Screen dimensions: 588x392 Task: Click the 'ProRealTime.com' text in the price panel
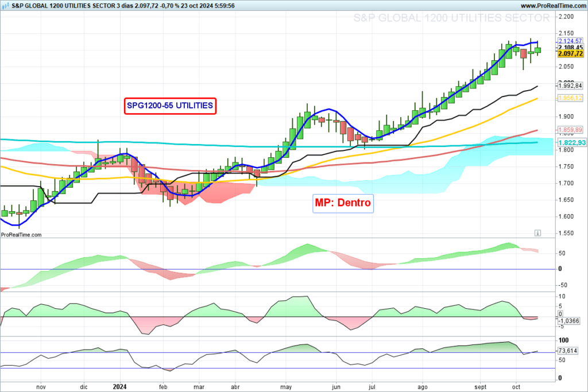click(21, 235)
